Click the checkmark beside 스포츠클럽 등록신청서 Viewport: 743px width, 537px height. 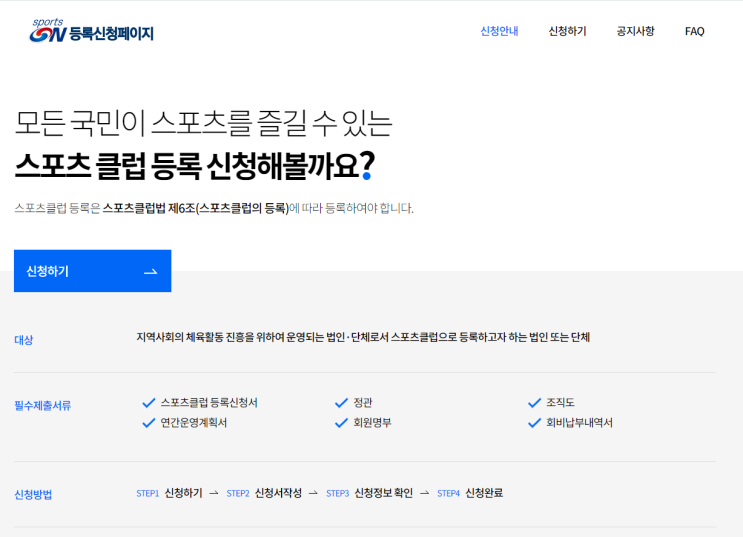pyautogui.click(x=149, y=403)
